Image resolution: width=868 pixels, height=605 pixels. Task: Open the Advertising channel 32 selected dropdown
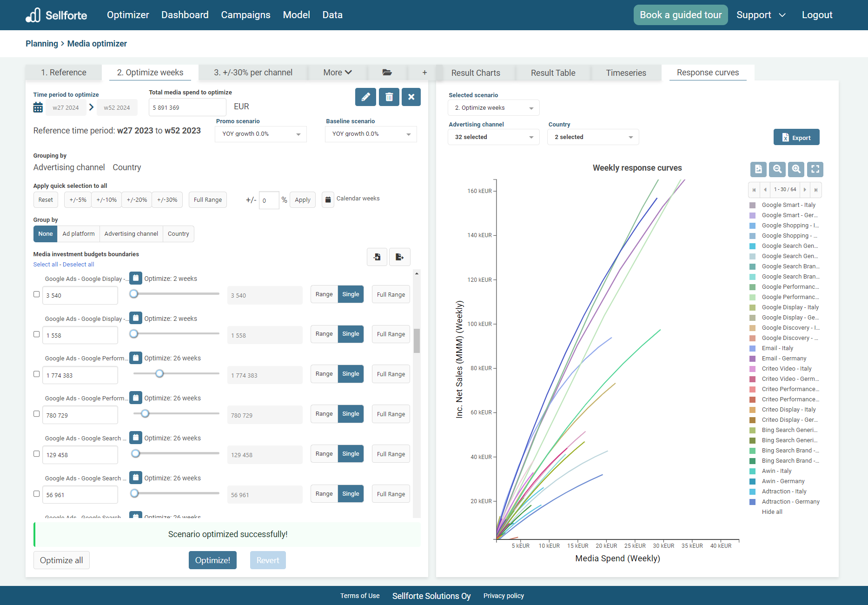tap(493, 137)
